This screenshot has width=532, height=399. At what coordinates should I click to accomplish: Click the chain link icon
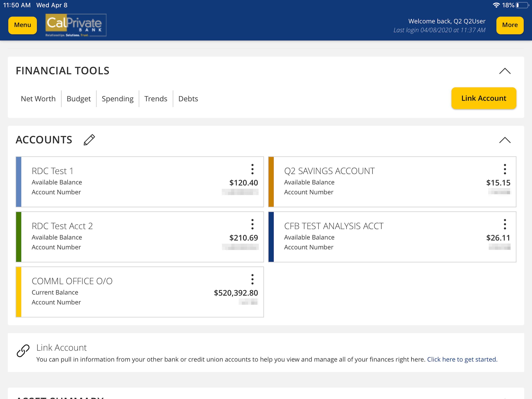23,351
